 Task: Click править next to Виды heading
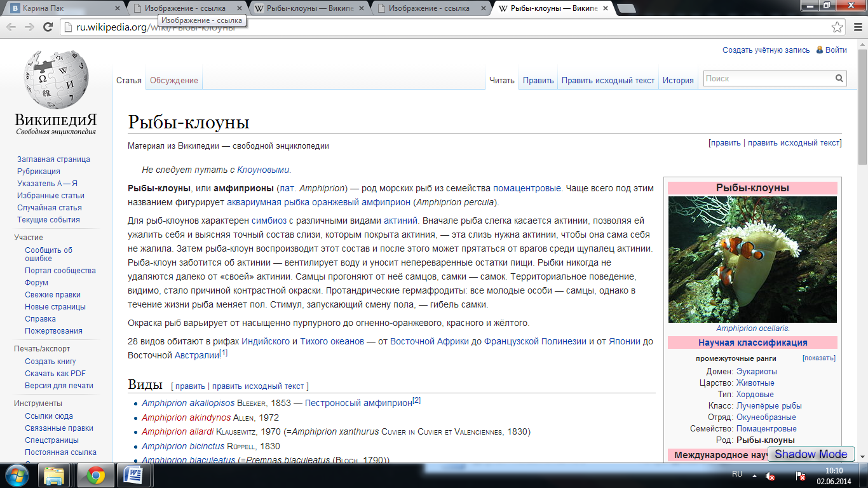tap(190, 386)
